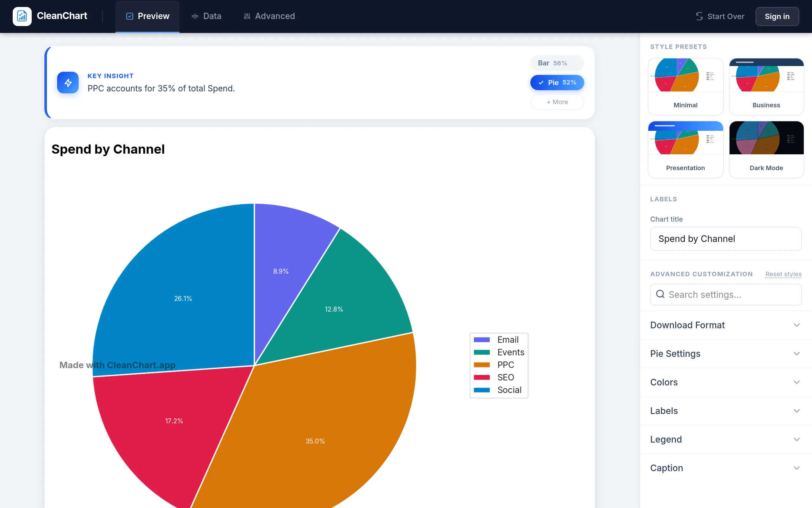Click the 'PPC accounts for 35%' insight text

pos(161,88)
